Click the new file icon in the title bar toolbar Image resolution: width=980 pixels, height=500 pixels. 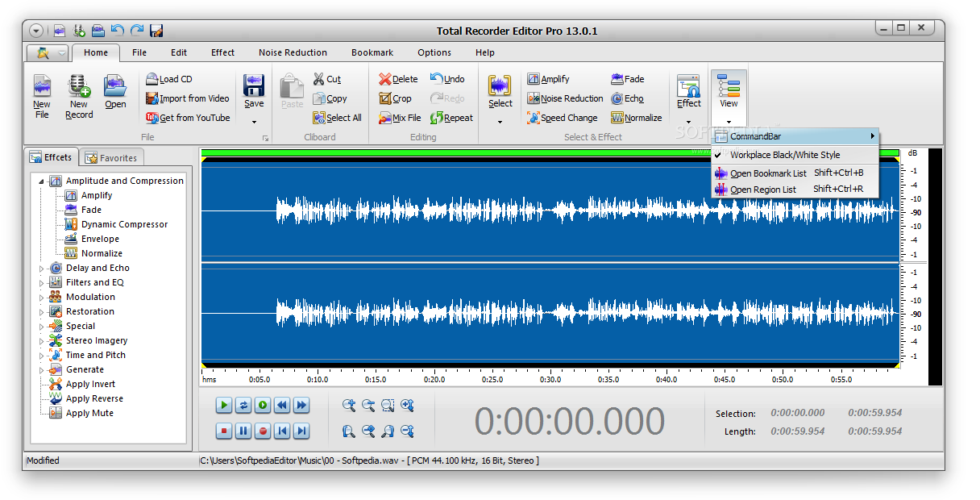pyautogui.click(x=60, y=31)
